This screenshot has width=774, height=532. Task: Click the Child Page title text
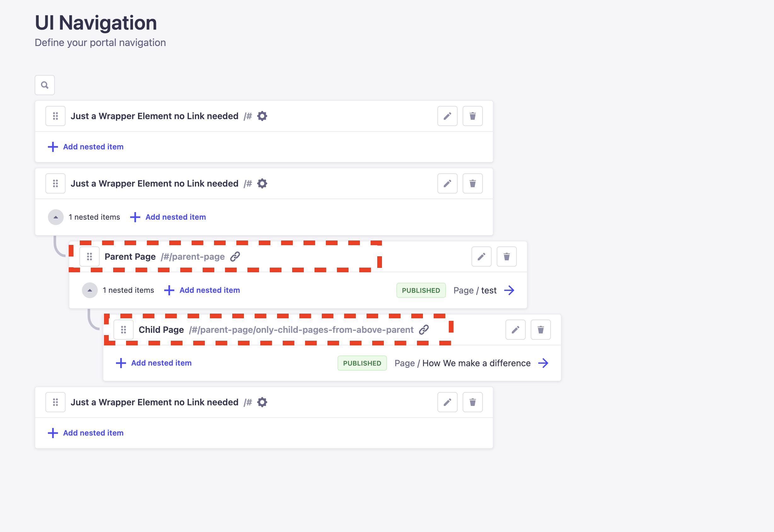161,330
